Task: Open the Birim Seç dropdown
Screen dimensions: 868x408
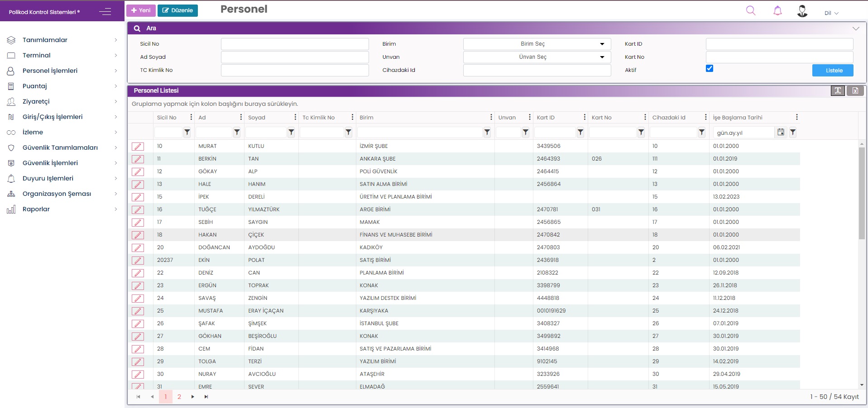Action: click(x=537, y=44)
